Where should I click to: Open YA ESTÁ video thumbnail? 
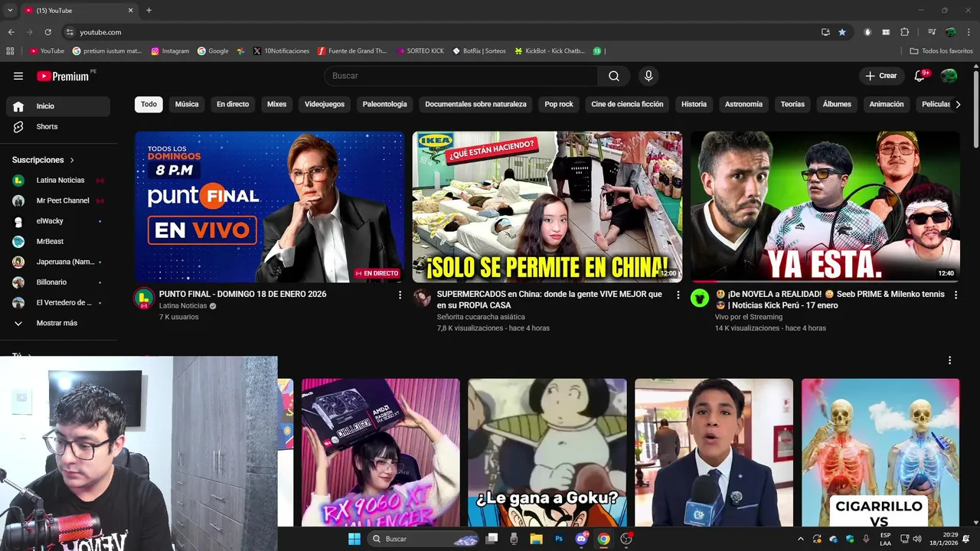825,207
